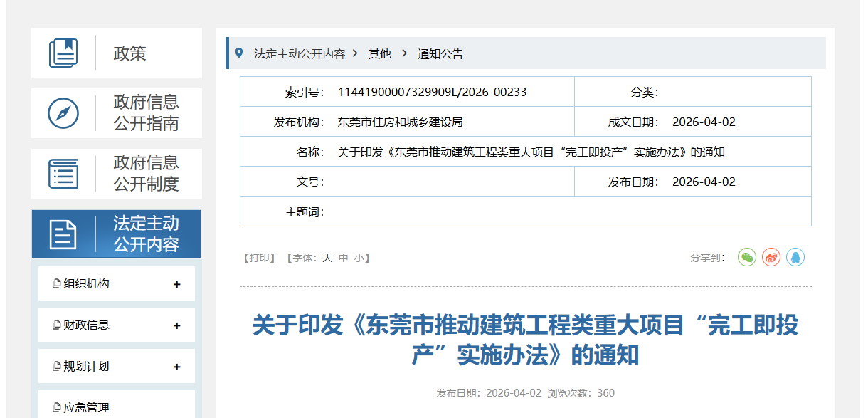Share the notice to QQ
The height and width of the screenshot is (418, 868).
click(795, 258)
